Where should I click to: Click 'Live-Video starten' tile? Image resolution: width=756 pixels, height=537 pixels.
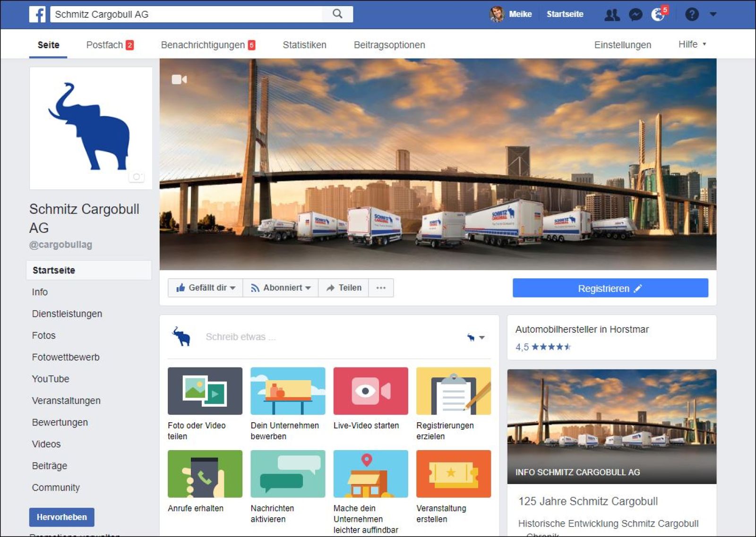click(370, 399)
